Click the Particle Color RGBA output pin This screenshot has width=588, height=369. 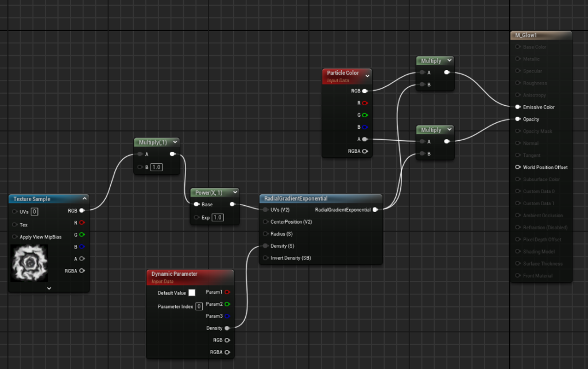point(365,151)
